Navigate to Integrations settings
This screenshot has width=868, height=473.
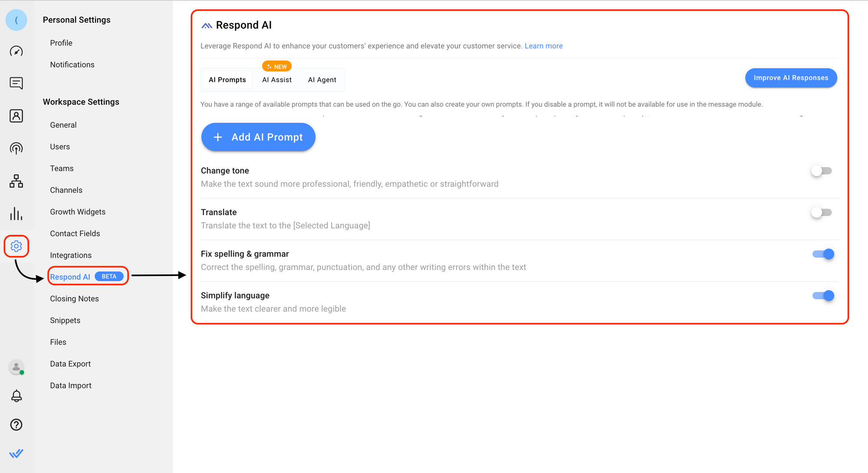coord(70,255)
